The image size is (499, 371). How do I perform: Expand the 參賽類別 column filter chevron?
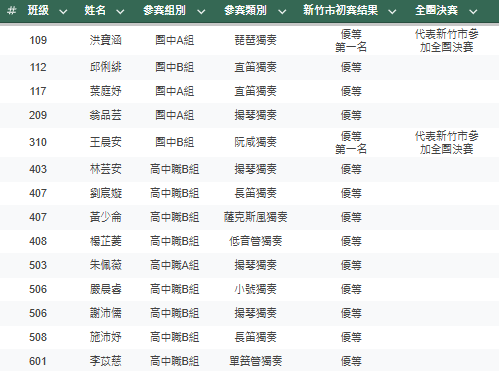282,12
